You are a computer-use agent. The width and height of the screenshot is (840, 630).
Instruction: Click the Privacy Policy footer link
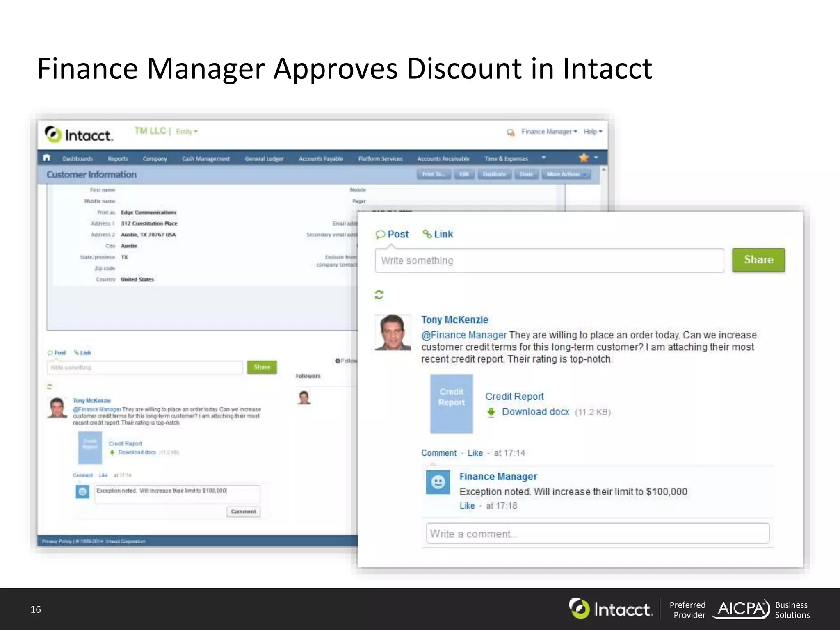tap(57, 541)
